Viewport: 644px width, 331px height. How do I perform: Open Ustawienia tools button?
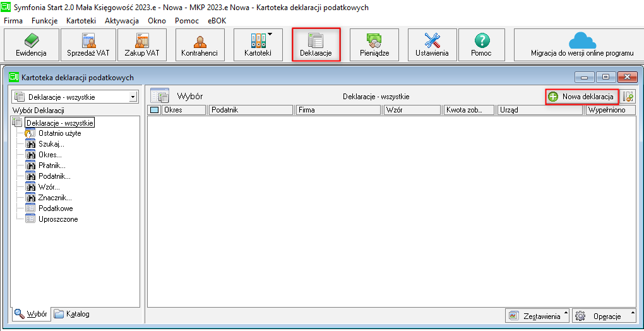click(432, 45)
